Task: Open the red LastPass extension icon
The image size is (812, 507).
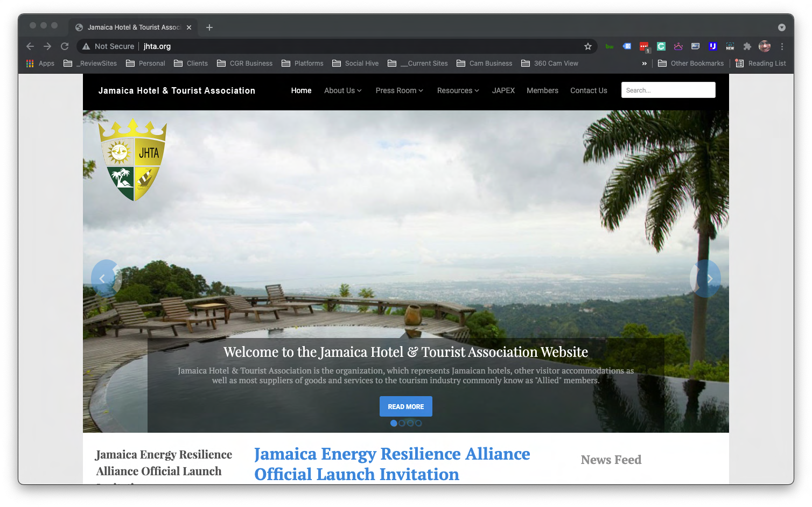Action: (x=644, y=47)
